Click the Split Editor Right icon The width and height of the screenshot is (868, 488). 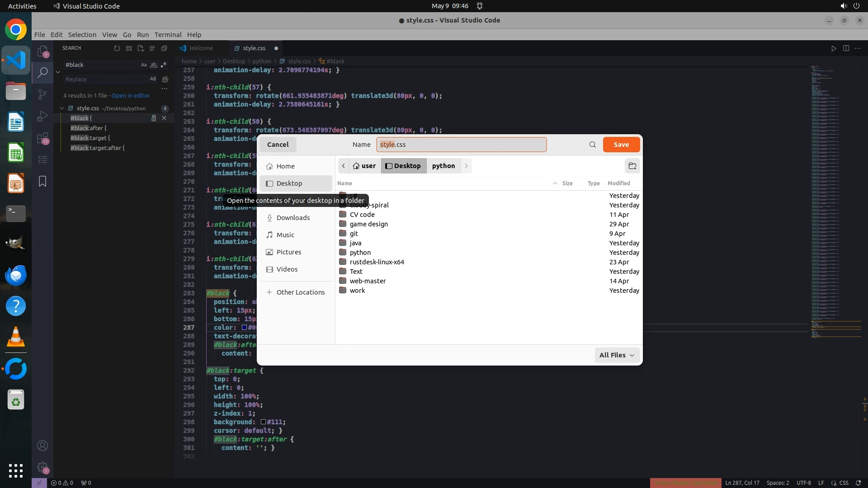(x=846, y=48)
